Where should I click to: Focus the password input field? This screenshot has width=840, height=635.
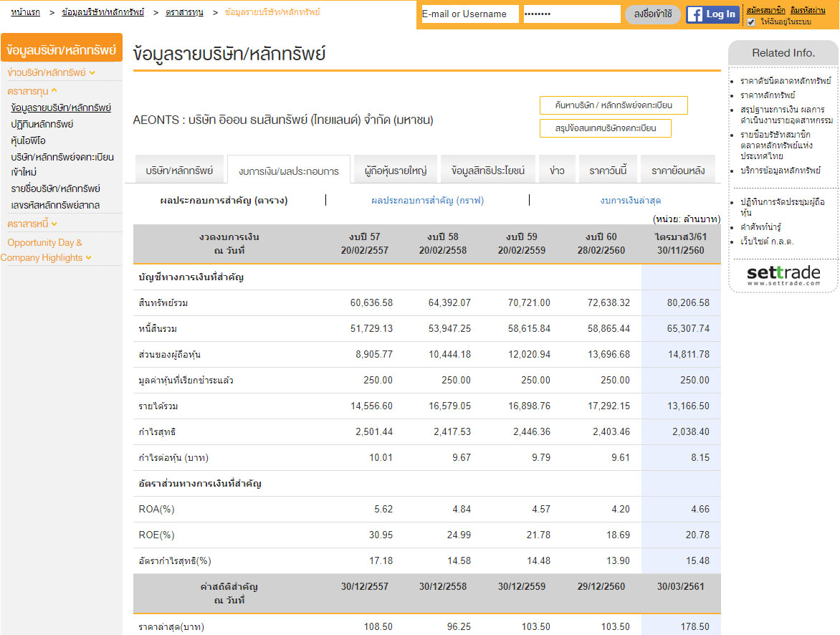click(x=572, y=14)
